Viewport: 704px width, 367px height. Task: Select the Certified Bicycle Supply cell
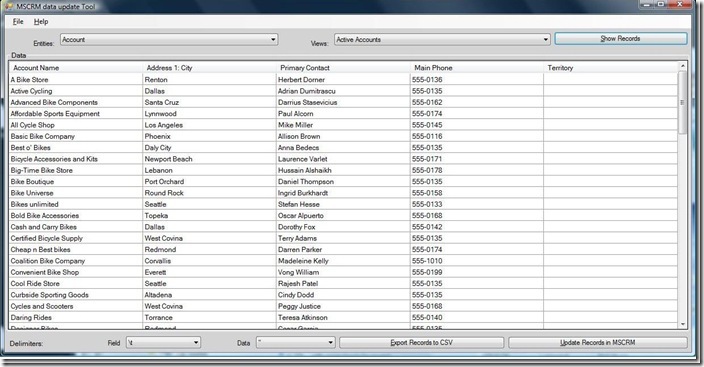point(75,238)
